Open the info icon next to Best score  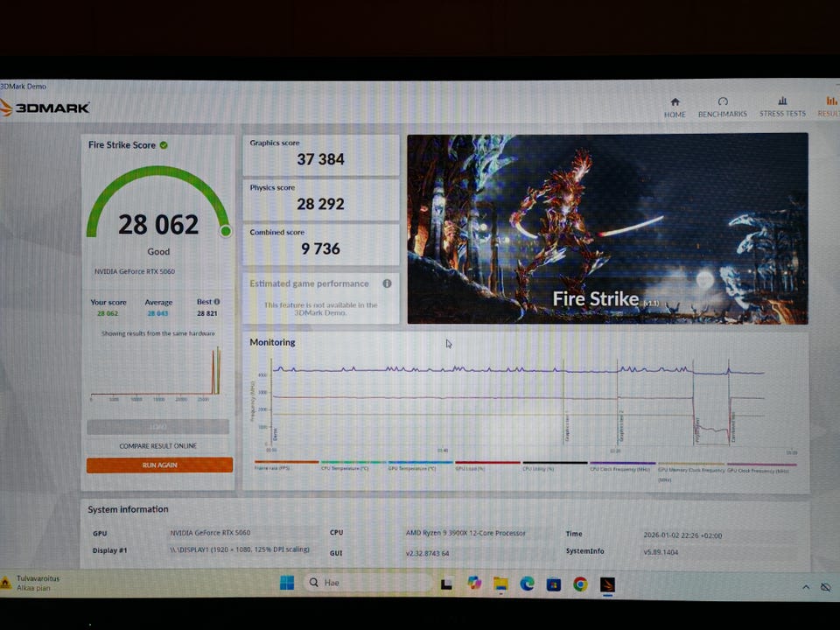coord(217,302)
